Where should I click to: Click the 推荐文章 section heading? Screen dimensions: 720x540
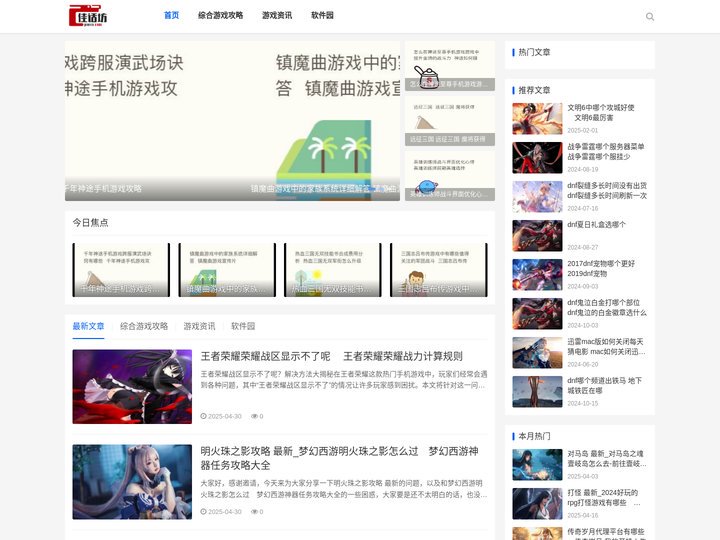(534, 90)
